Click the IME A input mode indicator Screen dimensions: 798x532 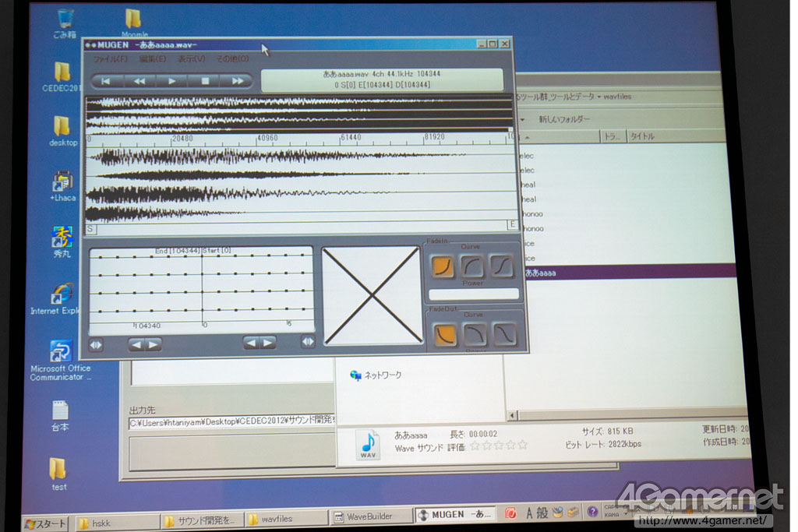click(529, 513)
